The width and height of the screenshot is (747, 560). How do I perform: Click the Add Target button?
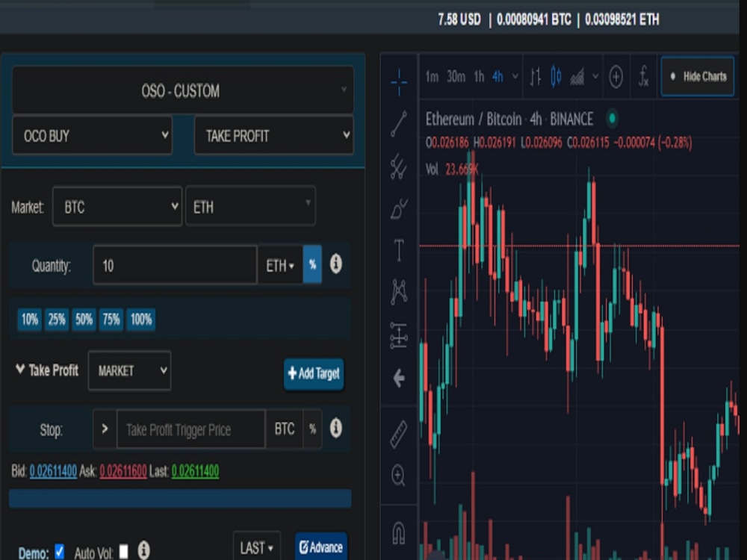click(x=313, y=375)
